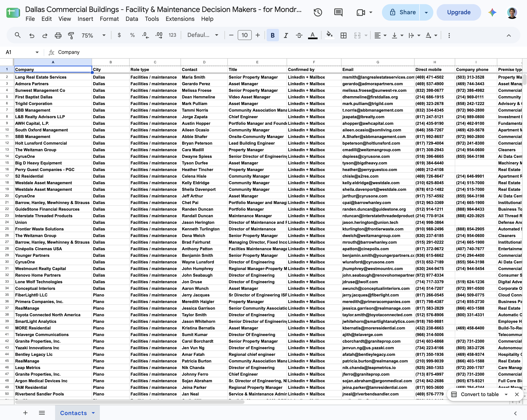Activate the paint format tool
The image size is (527, 420).
[71, 35]
